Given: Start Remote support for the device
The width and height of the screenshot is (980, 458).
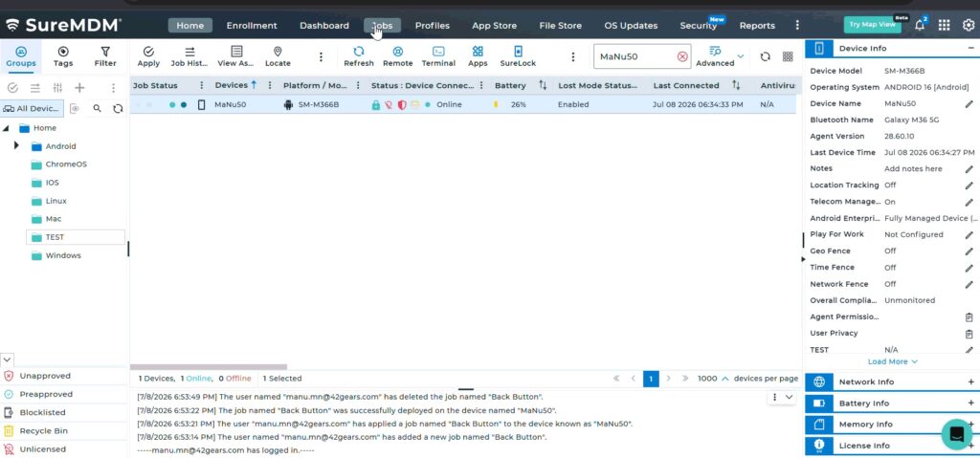Looking at the screenshot, I should [397, 56].
